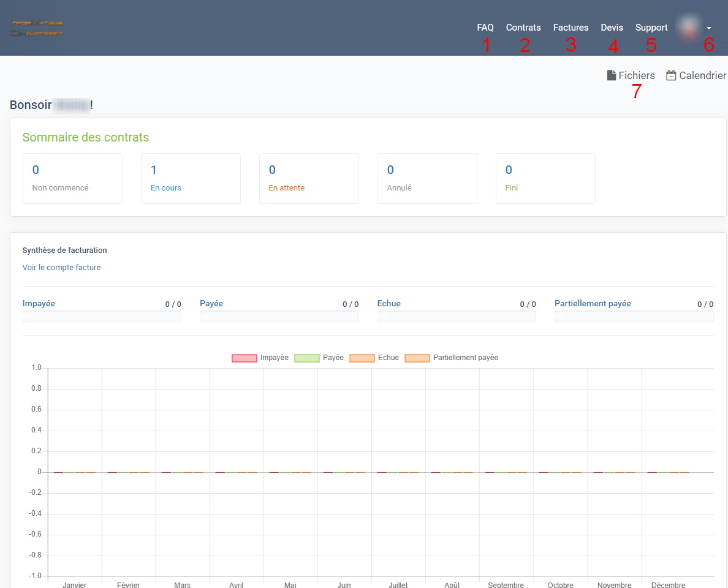Open the Fini contracts card

tap(545, 178)
